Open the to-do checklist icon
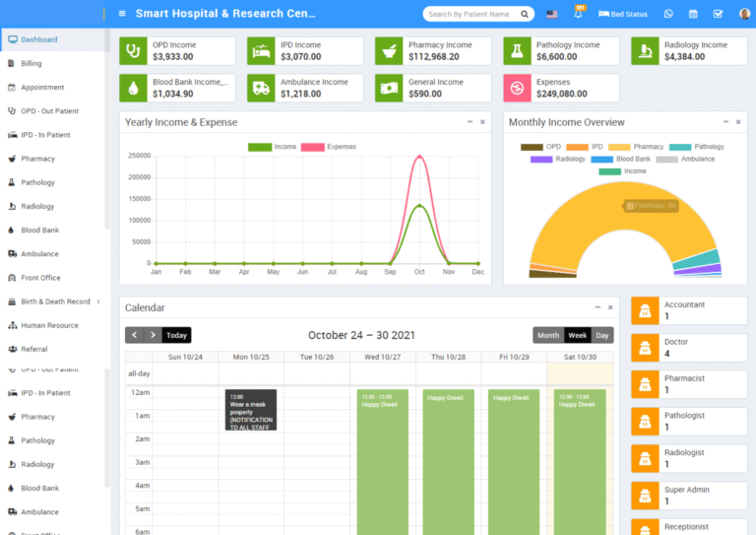The image size is (756, 535). [718, 14]
